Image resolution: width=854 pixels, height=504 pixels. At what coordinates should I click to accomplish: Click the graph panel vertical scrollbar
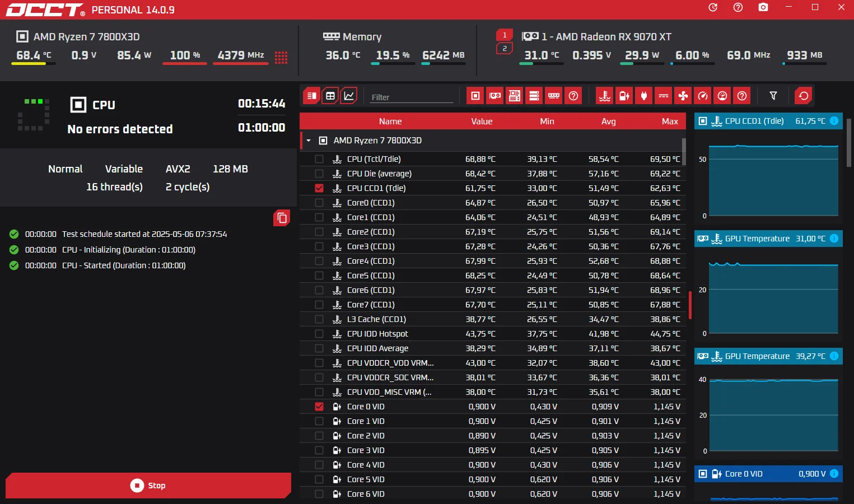point(849,142)
